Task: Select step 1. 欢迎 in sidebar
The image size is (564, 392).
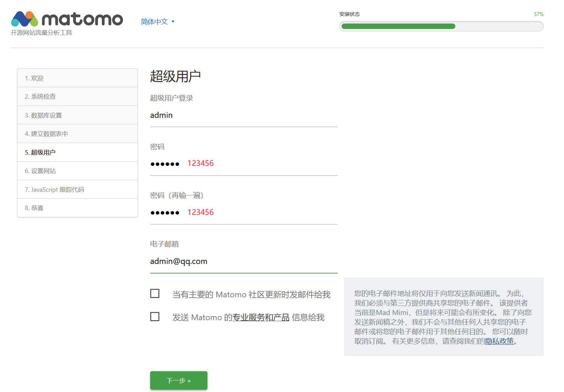Action: [77, 78]
